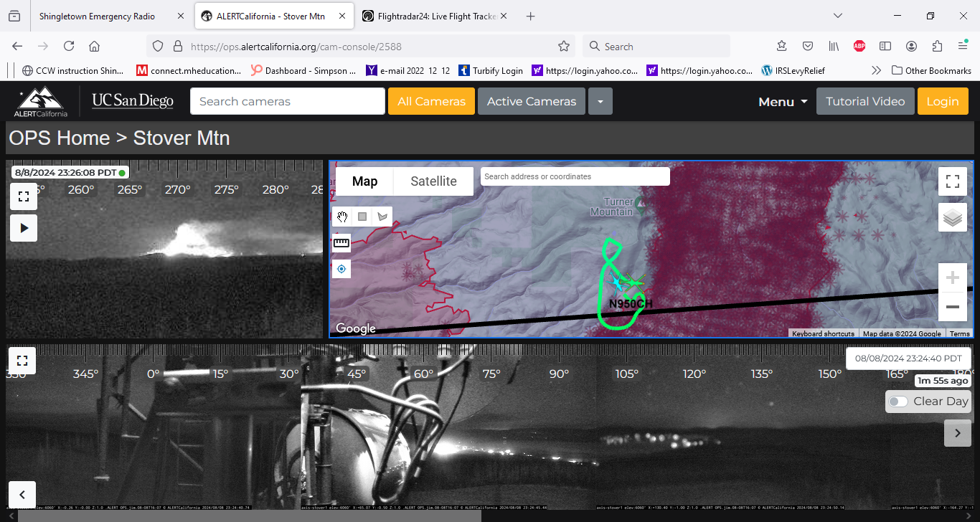Switch map view to Map
Viewport: 980px width, 522px height.
tap(364, 181)
